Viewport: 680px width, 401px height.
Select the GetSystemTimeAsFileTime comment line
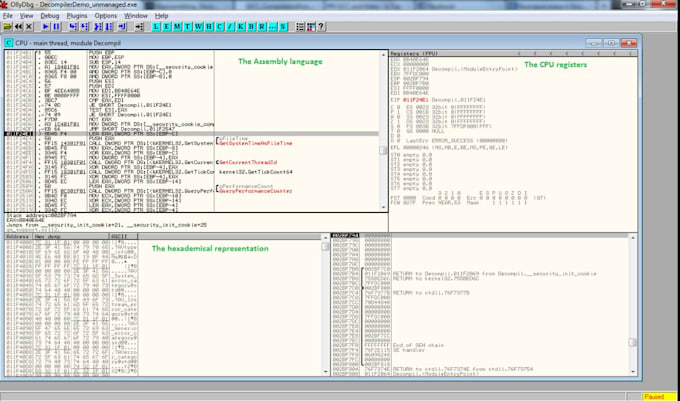255,143
